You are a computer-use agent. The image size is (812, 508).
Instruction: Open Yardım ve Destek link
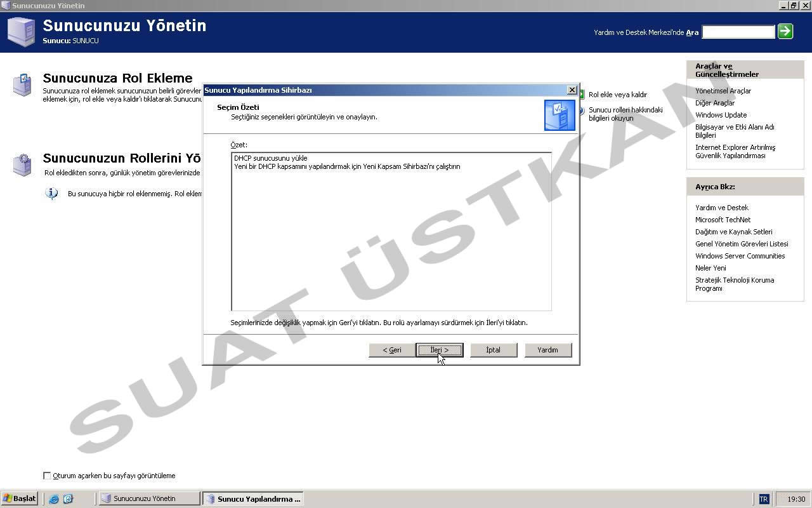point(722,208)
